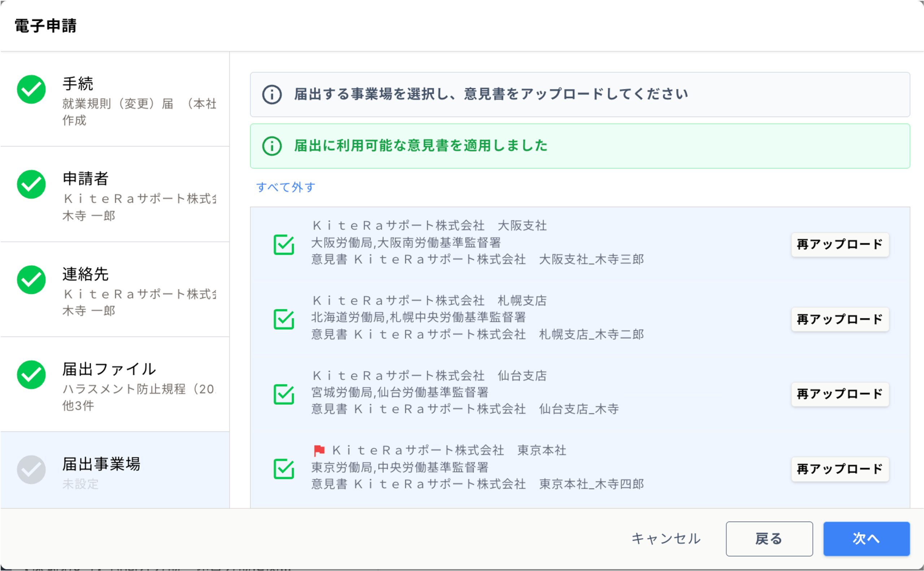Open the 連絡先 step in the sidebar

pos(115,289)
